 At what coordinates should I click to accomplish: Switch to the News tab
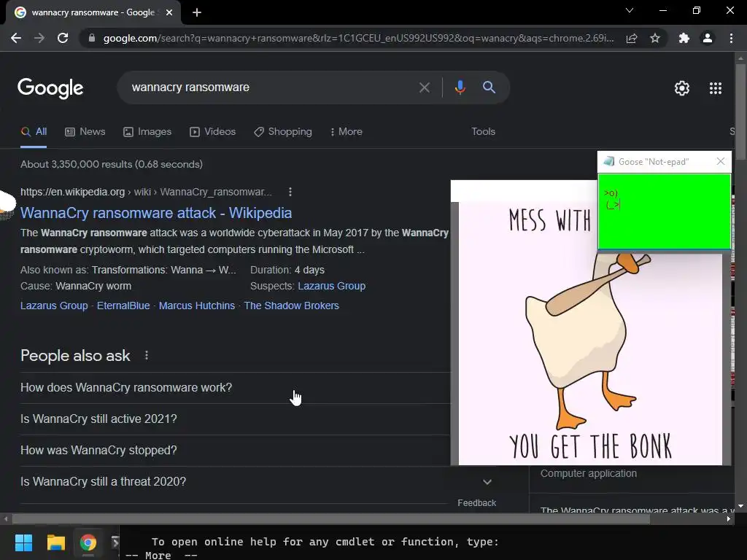pyautogui.click(x=85, y=131)
